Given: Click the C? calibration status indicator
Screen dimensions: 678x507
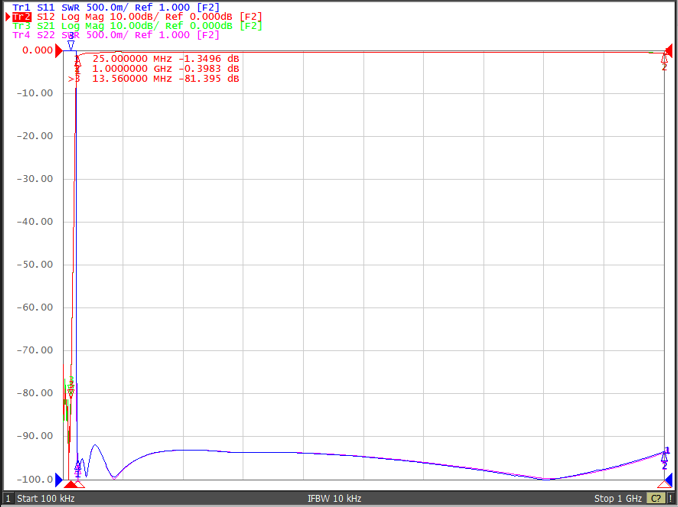Looking at the screenshot, I should click(656, 498).
